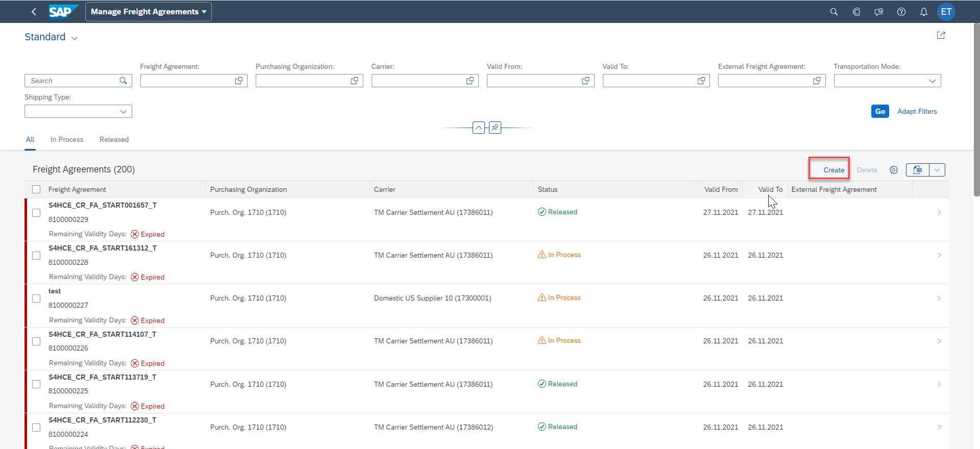Select all freight agreements checkbox
The image size is (980, 449).
click(x=36, y=189)
